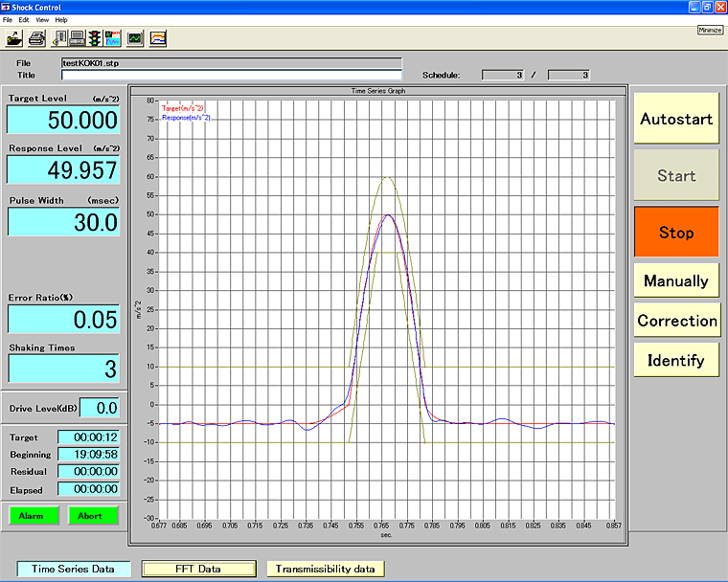Click the Minimize button below the title bar
The image size is (728, 582).
coord(710,30)
